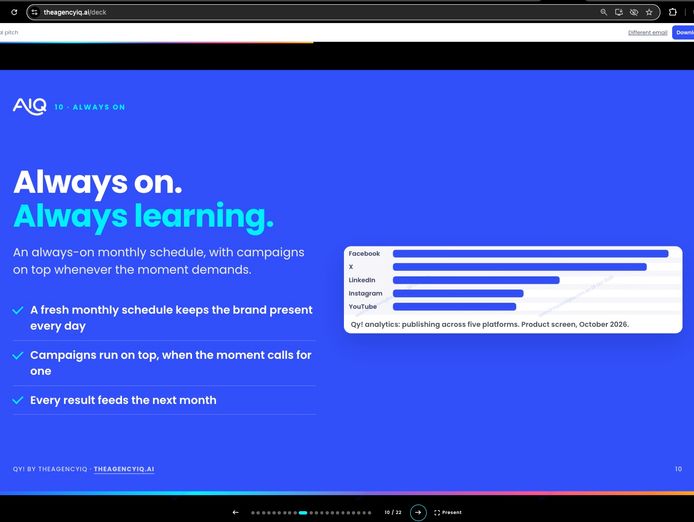
Task: Enter fullscreen with the Present button
Action: [x=448, y=512]
